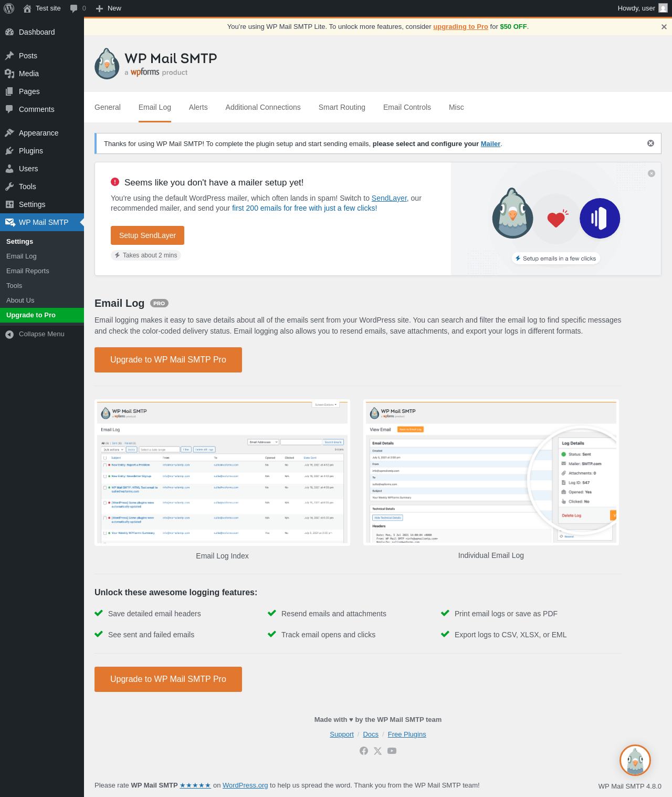Dismiss the Pro upgrade top banner
Image resolution: width=672 pixels, height=797 pixels.
click(x=664, y=27)
